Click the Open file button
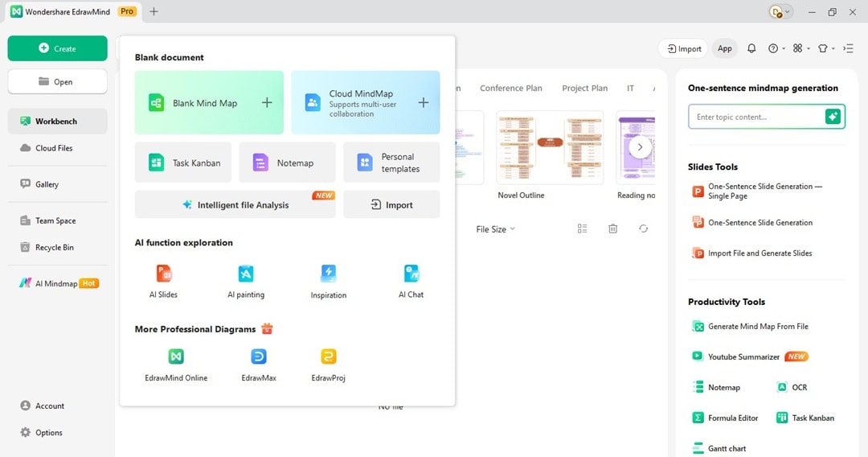 click(58, 82)
